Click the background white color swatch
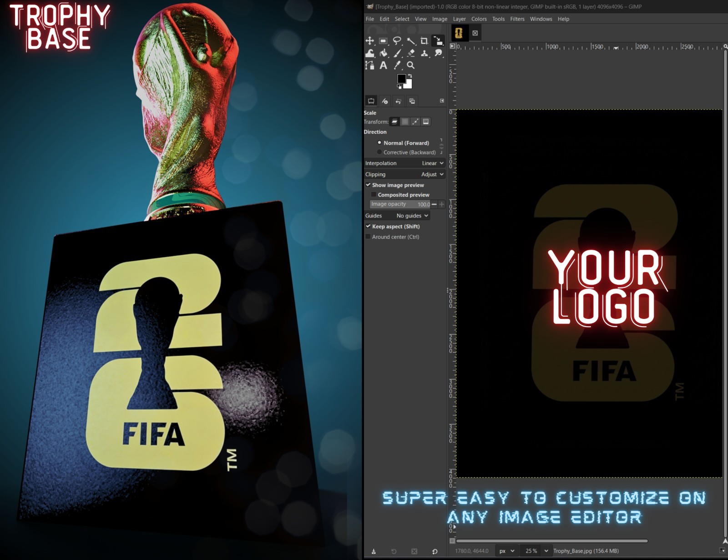 click(x=409, y=85)
